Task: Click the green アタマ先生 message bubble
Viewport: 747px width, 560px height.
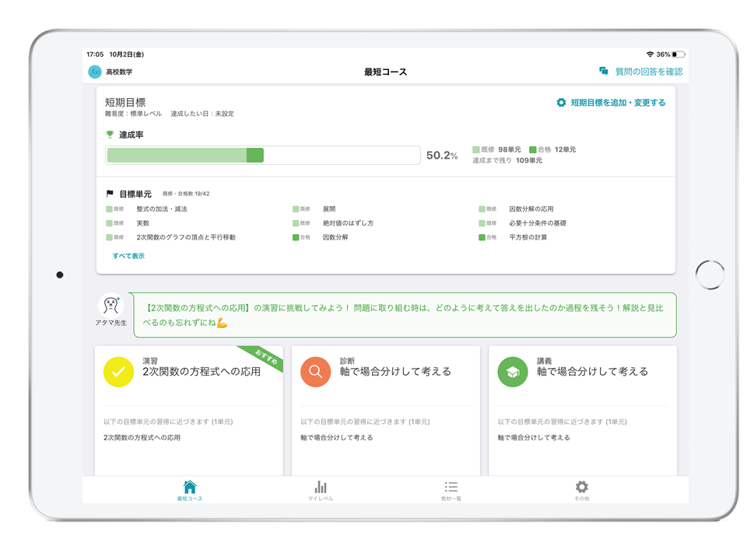Action: (x=405, y=315)
